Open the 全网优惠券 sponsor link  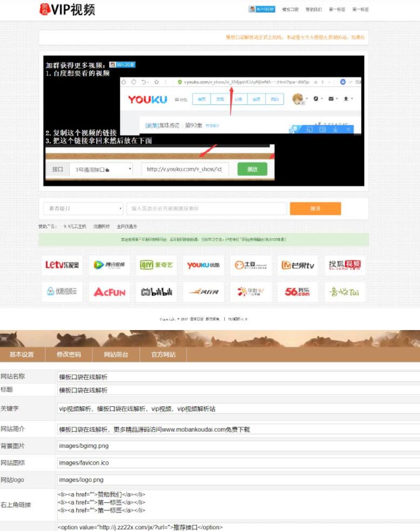click(127, 226)
